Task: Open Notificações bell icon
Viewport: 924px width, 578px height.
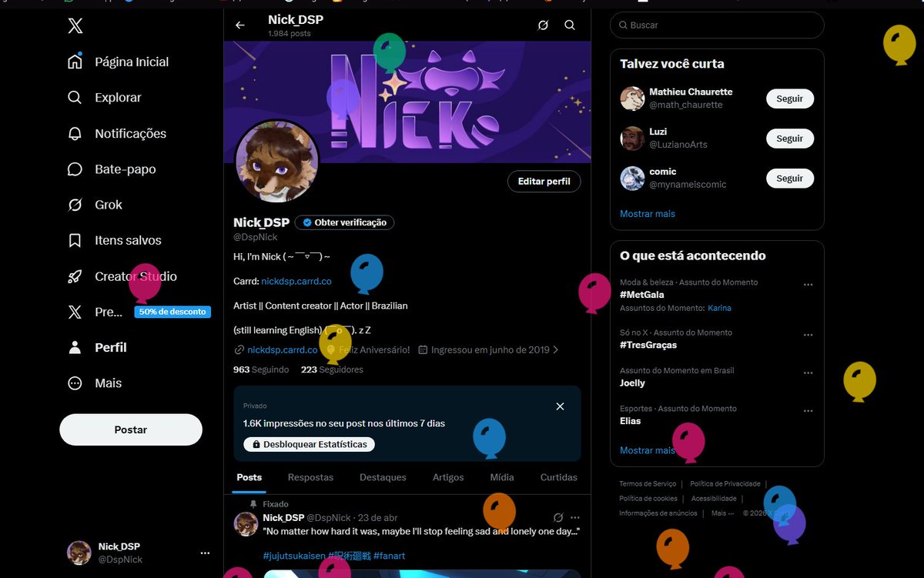Action: [x=75, y=133]
